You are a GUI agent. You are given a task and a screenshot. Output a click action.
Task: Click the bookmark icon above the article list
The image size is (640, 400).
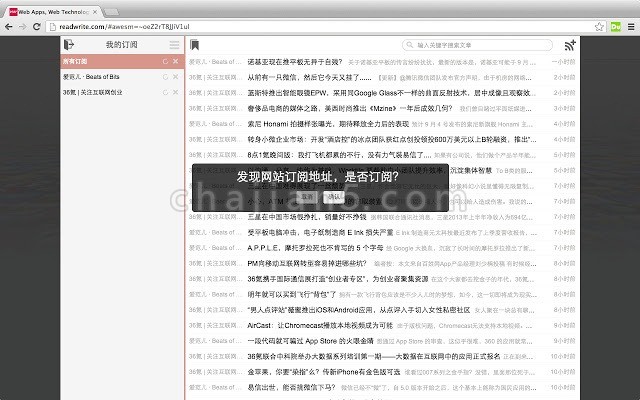(x=195, y=45)
